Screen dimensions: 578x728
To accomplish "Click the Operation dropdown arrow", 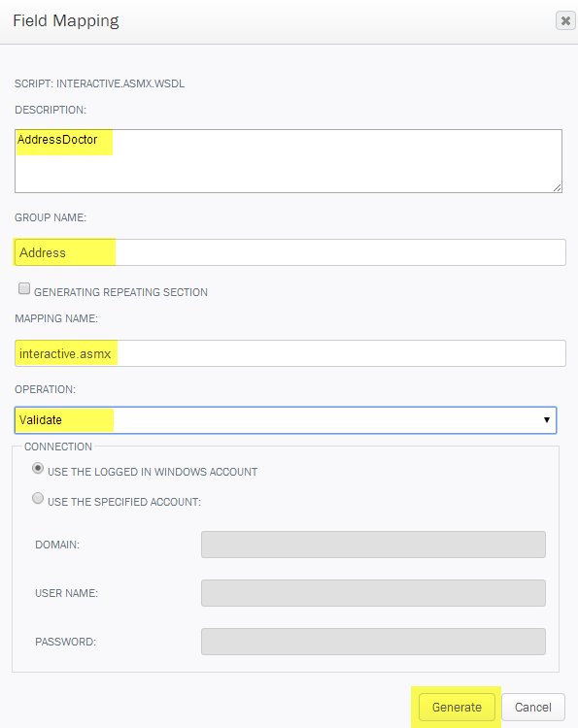I will click(x=547, y=420).
